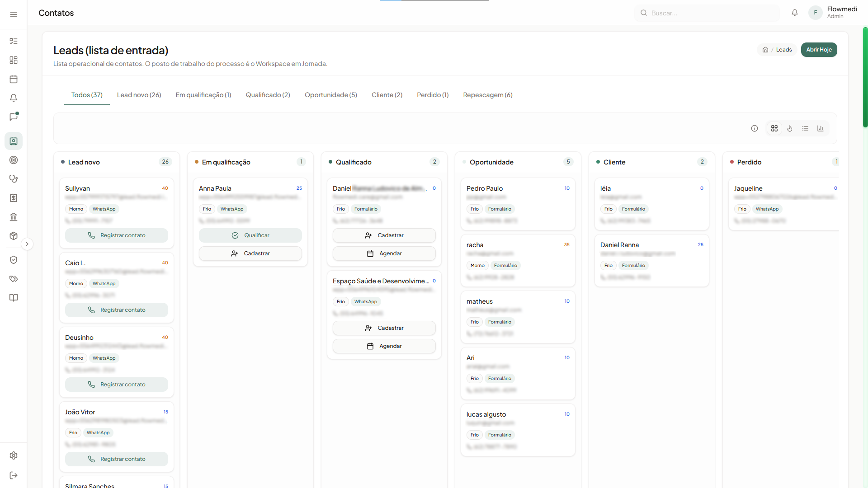Open the chat messages icon in sidebar

tap(14, 117)
